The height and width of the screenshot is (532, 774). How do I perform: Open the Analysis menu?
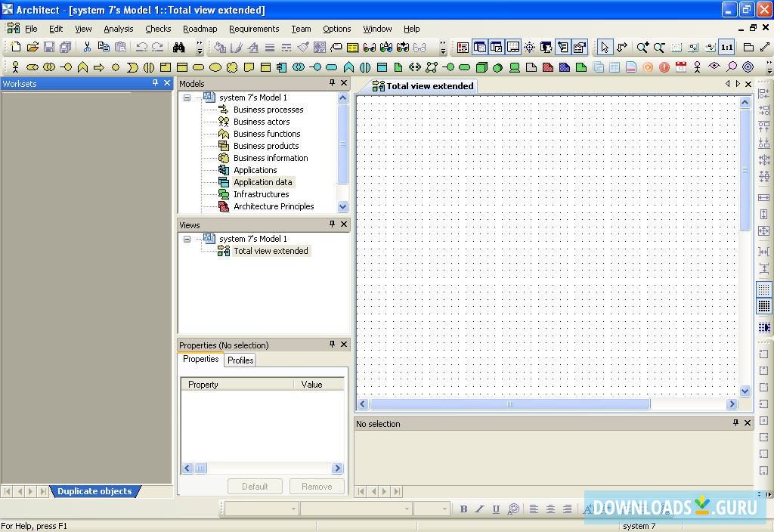[x=118, y=29]
